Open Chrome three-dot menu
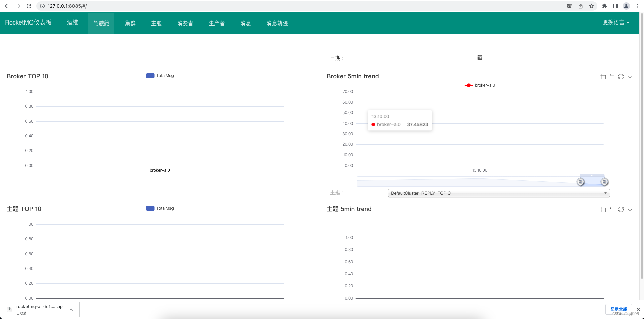644x319 pixels. tap(637, 6)
